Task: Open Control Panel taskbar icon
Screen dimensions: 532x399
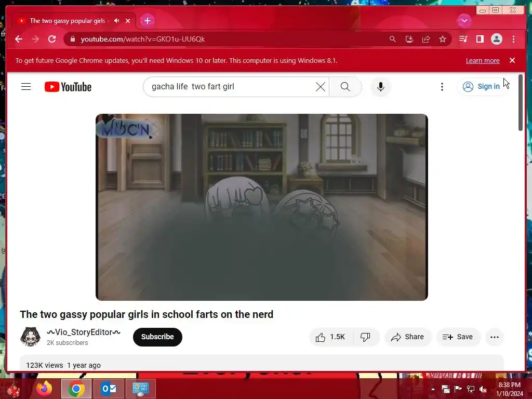Action: tap(140, 389)
